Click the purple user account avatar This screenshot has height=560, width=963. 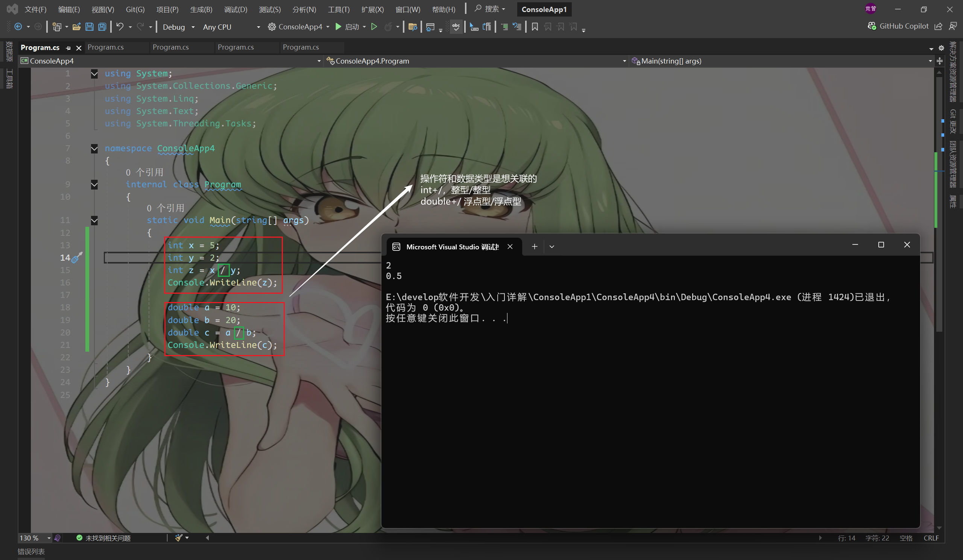(x=870, y=9)
